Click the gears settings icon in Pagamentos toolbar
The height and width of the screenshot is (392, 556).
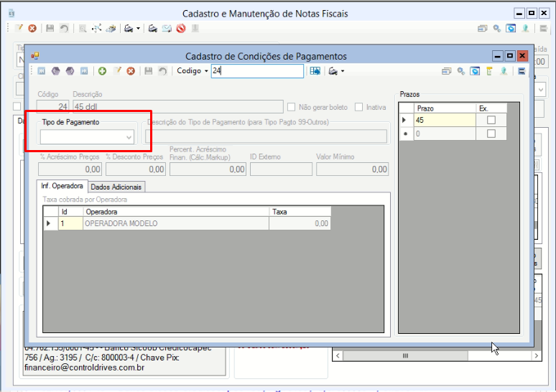click(461, 71)
